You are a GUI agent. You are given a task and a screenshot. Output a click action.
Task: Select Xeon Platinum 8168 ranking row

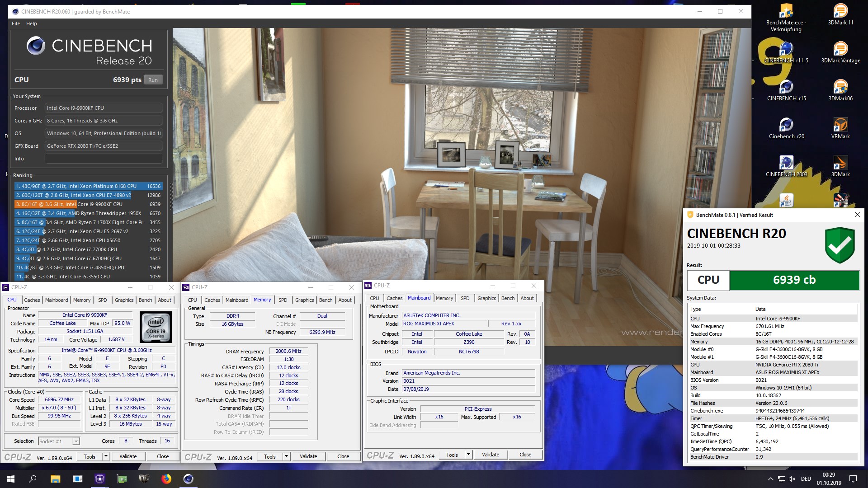click(x=88, y=186)
